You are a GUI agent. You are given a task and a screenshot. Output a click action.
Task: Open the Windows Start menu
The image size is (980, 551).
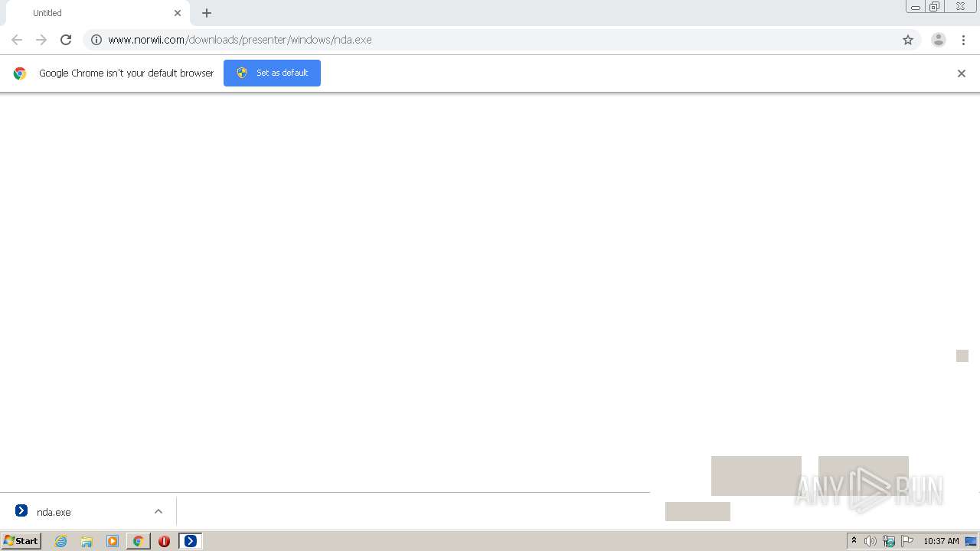click(x=21, y=541)
